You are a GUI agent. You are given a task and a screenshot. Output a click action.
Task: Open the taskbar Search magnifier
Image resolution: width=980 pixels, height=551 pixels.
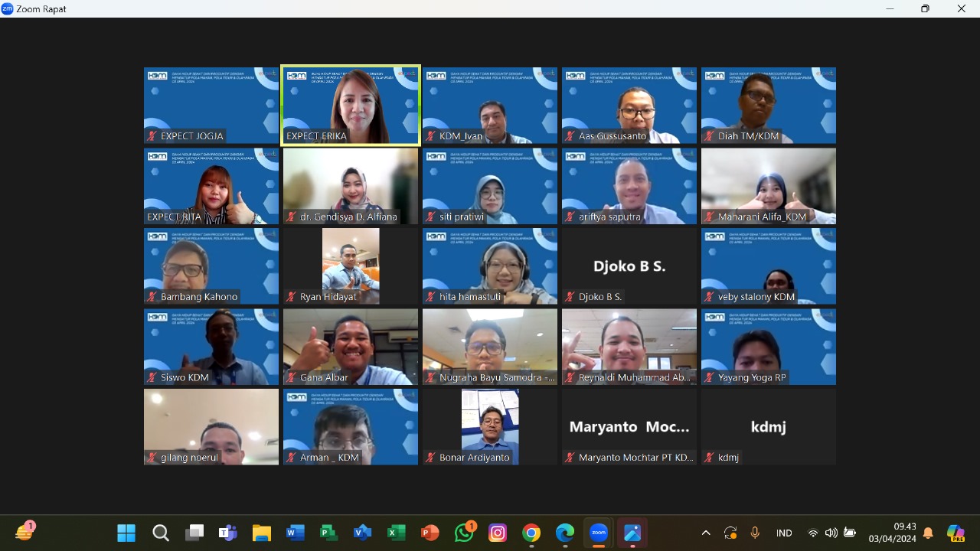[160, 533]
